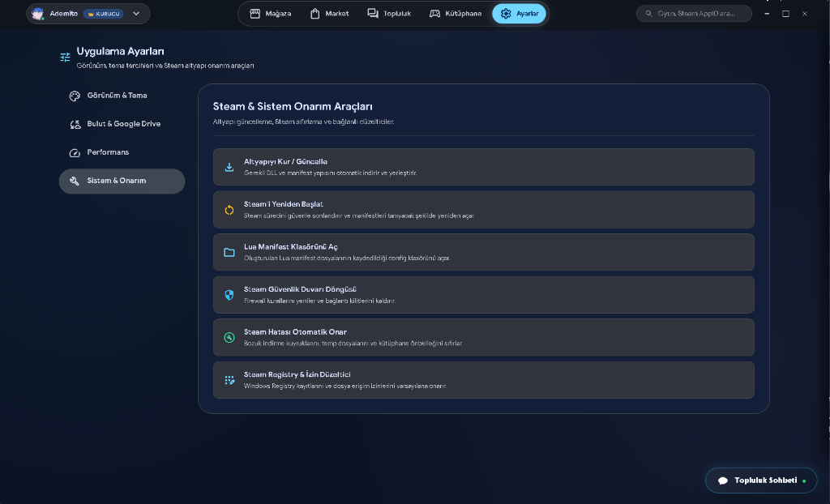
Task: Minimize the application window
Action: click(x=767, y=14)
